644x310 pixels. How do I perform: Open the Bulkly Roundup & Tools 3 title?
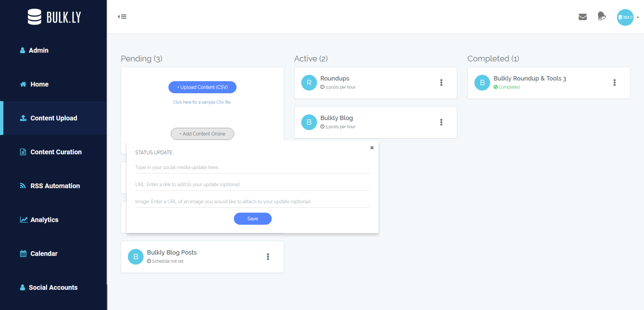(x=530, y=78)
